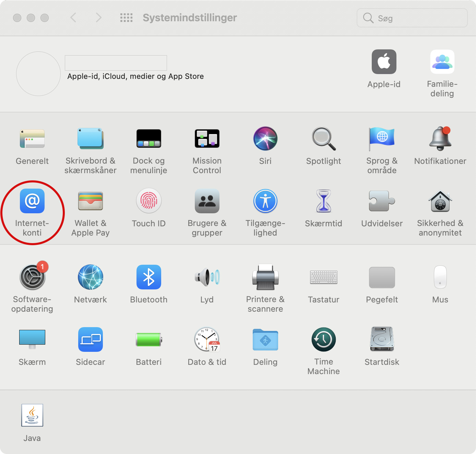
Task: Open the Lyd sound pane
Action: pos(207,277)
